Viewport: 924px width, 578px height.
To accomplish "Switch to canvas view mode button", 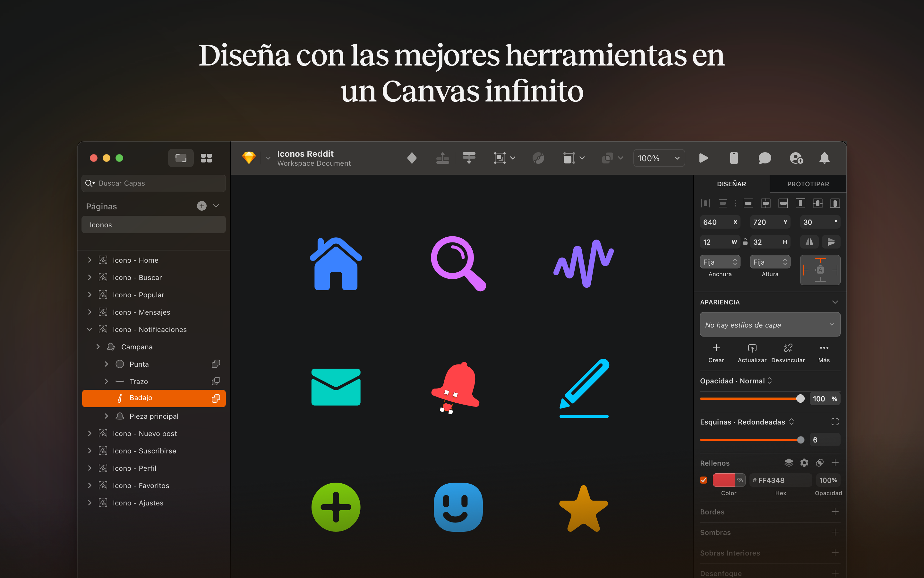I will coord(181,158).
